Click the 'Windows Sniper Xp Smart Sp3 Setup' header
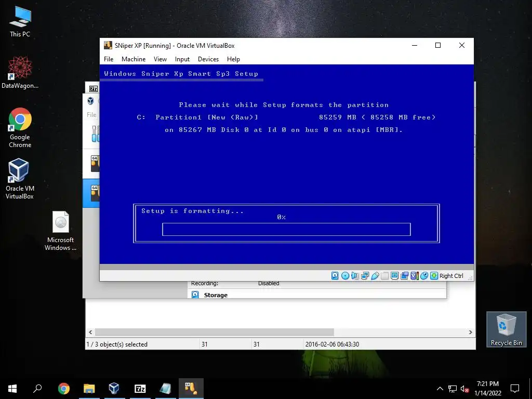 pos(181,74)
